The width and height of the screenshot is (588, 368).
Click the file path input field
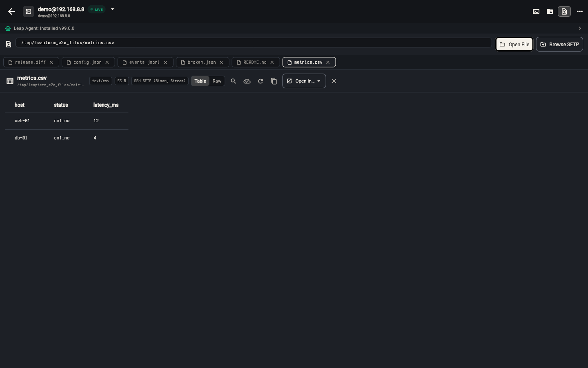coord(254,43)
